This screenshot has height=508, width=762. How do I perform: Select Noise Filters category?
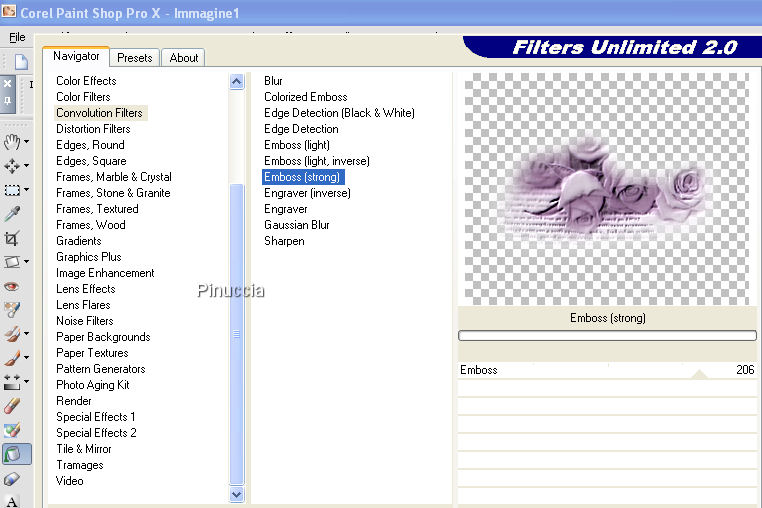tap(85, 321)
